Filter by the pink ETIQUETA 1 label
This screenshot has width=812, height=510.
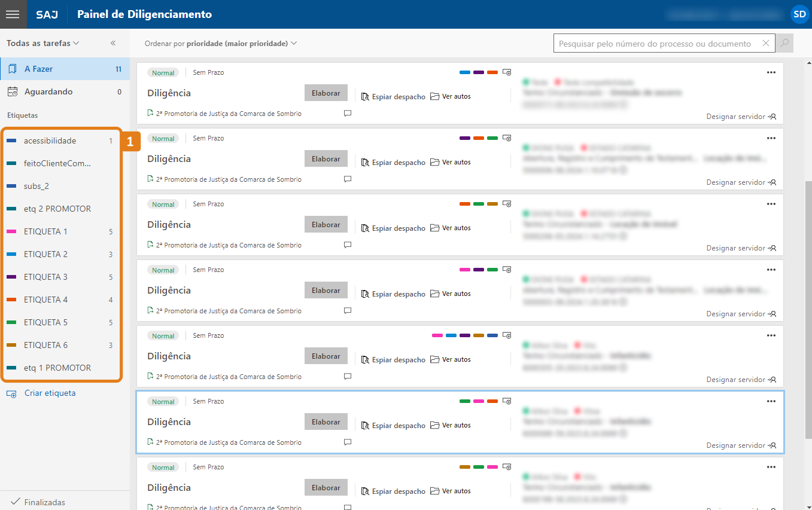click(45, 231)
